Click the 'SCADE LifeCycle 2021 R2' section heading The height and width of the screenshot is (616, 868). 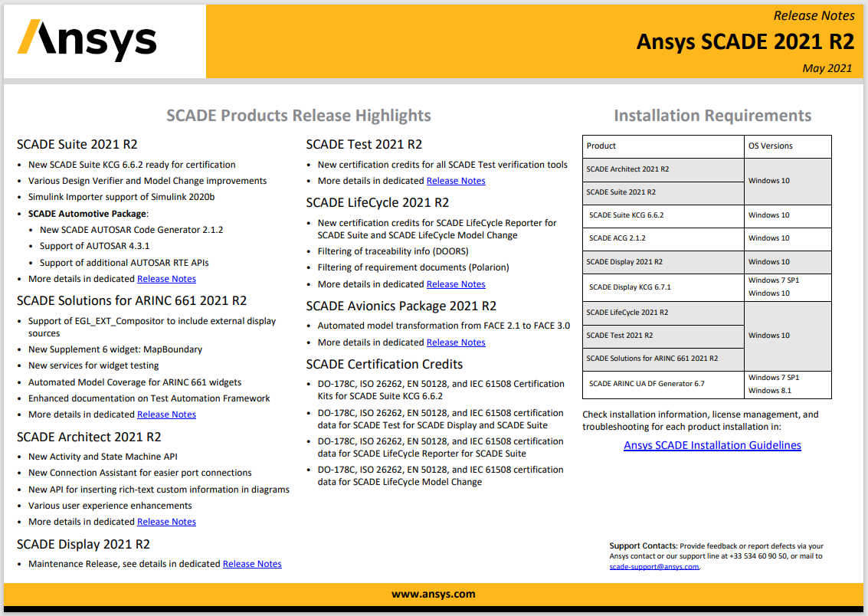[x=378, y=202]
